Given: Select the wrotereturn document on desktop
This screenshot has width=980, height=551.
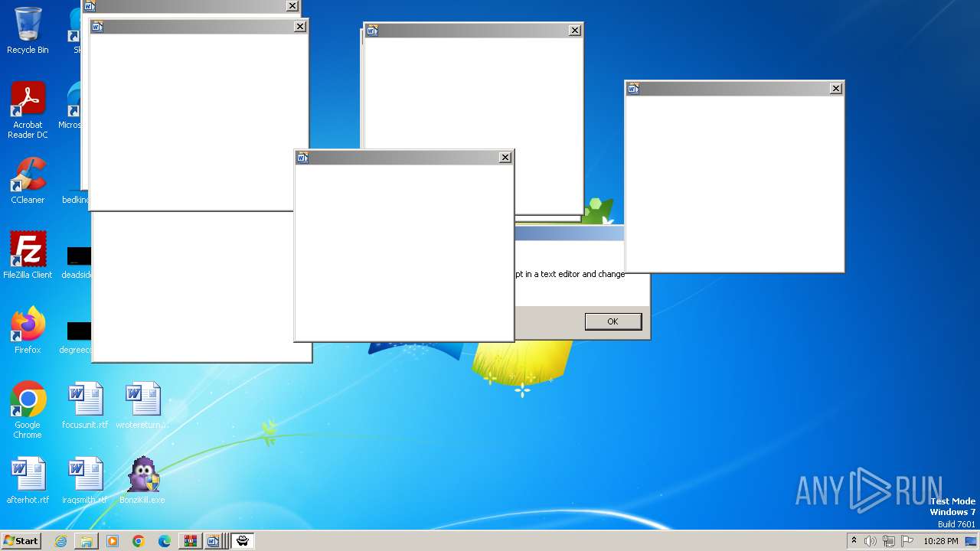Looking at the screenshot, I should coord(142,406).
